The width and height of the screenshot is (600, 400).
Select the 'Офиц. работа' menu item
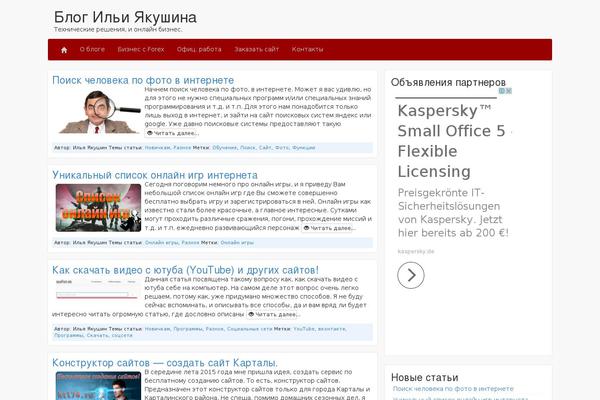pos(199,49)
